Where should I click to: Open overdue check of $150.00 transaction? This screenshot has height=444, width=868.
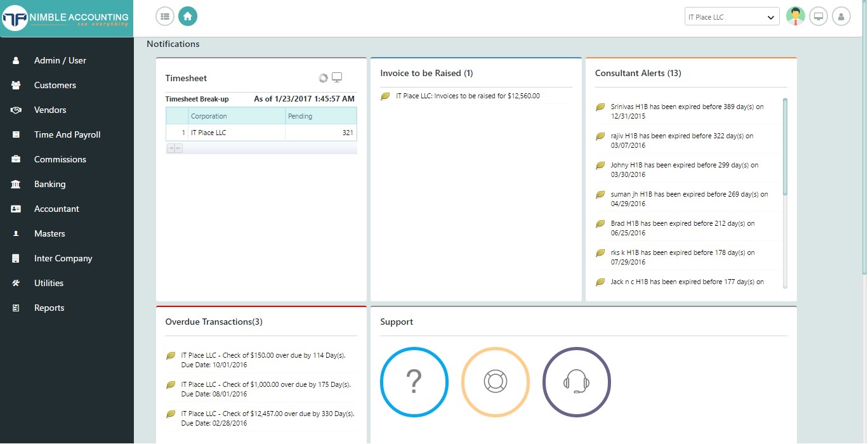263,360
